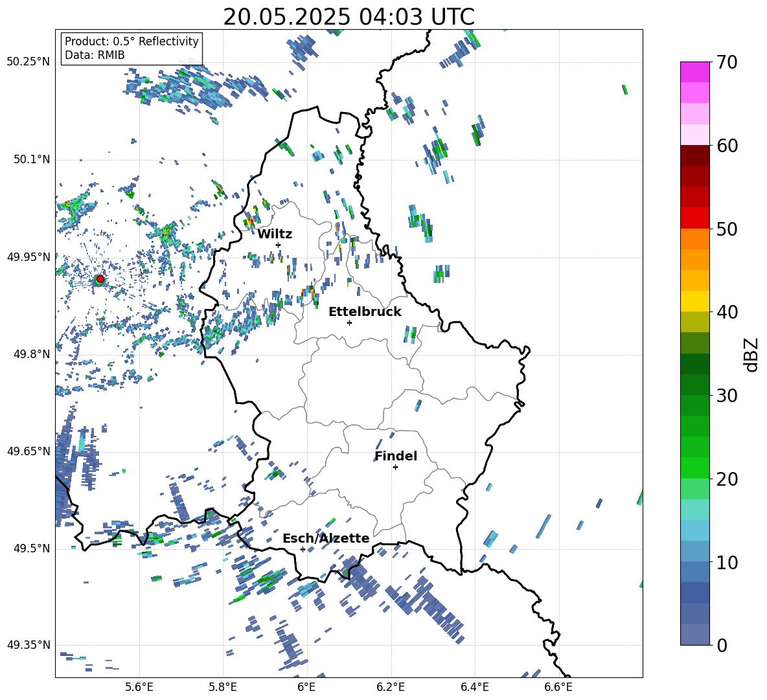The width and height of the screenshot is (767, 700).
Task: Click the 'Product: 0.5° Reflectivity' text
Action: click(132, 41)
